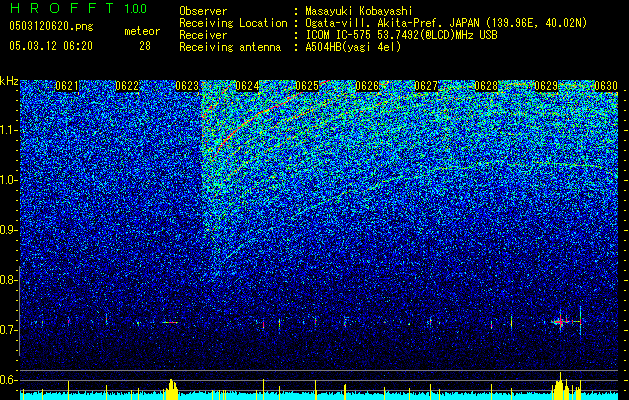Click the 0.8 kHz axis label

point(8,280)
